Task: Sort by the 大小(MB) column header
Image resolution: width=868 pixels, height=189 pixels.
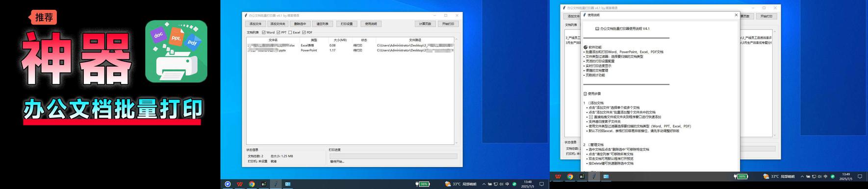Action: (340, 40)
